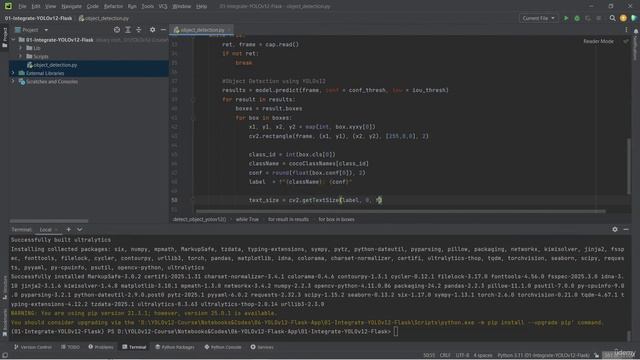This screenshot has height=360, width=640.
Task: Open terminal shell options dropdown arrow
Action: point(80,229)
